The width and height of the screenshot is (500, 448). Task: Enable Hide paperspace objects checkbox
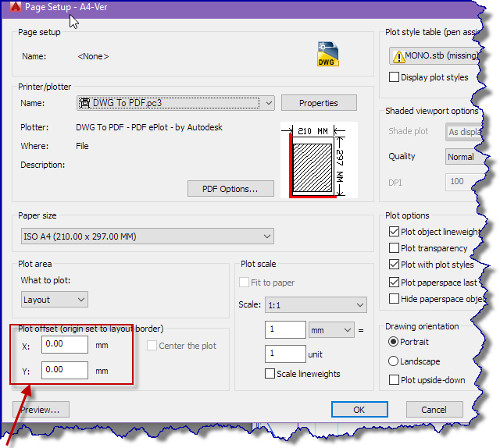(394, 299)
